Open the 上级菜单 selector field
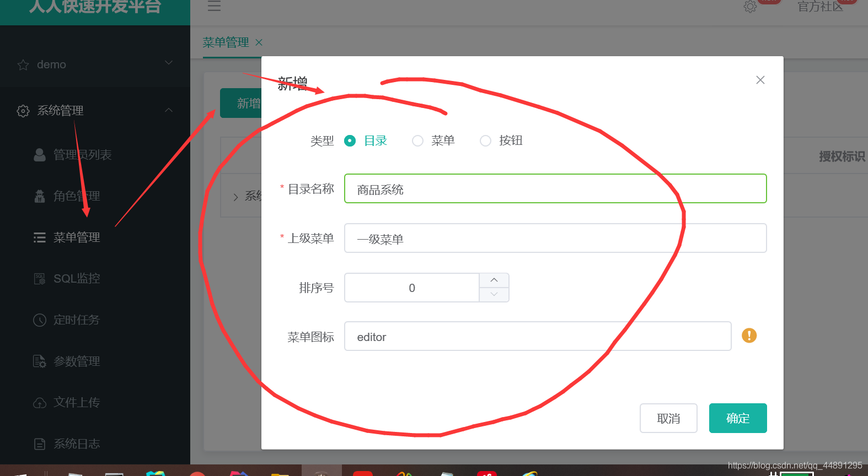The height and width of the screenshot is (476, 868). pos(555,238)
